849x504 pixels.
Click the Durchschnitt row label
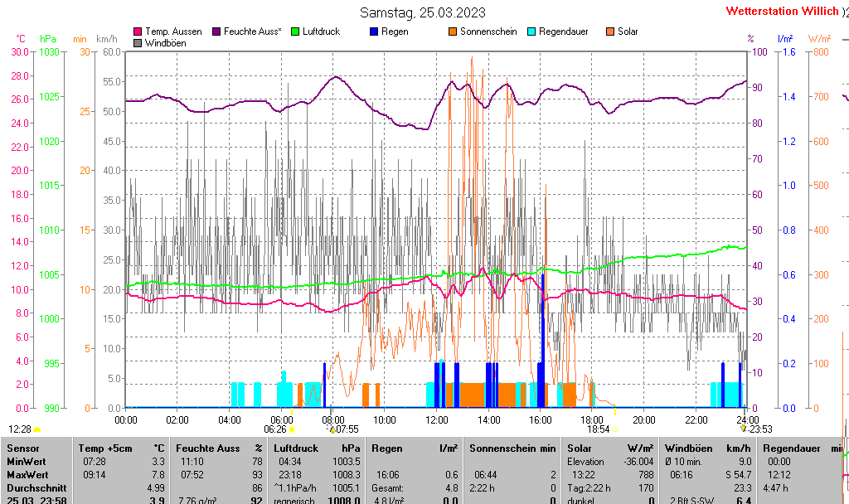click(36, 488)
